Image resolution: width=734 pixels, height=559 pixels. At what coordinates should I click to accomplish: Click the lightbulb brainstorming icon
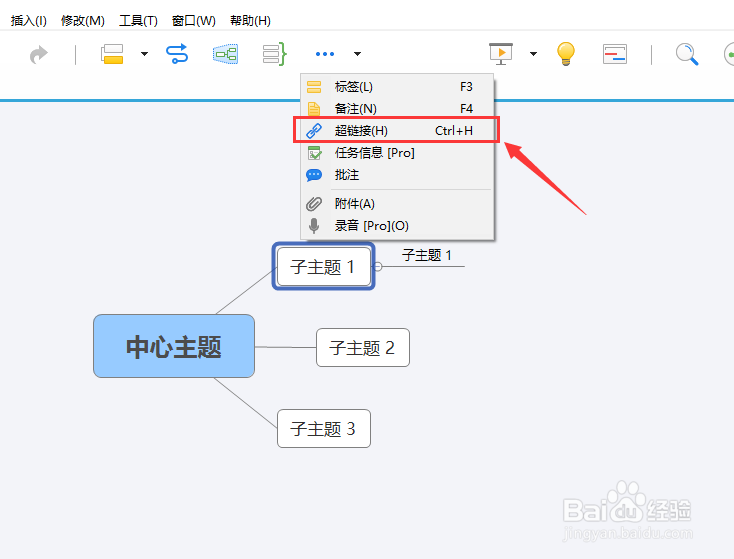[x=565, y=54]
